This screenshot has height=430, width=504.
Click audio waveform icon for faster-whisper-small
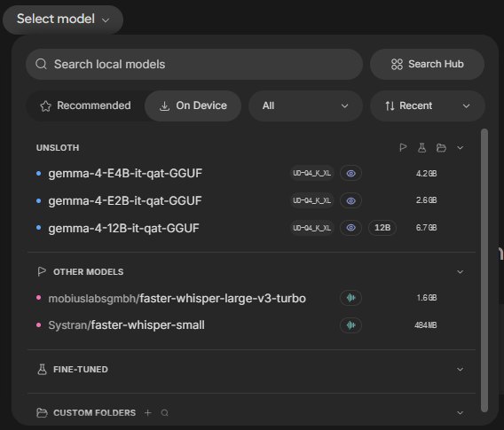click(351, 325)
